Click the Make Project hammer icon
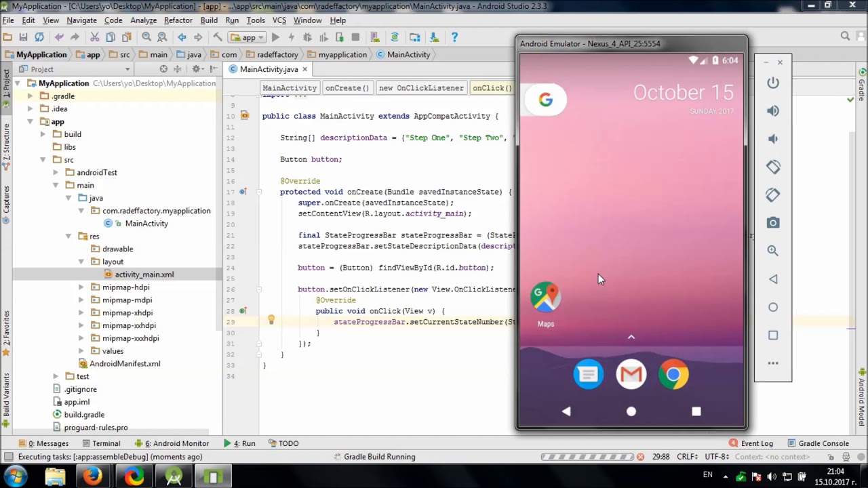Image resolution: width=868 pixels, height=488 pixels. [x=218, y=37]
